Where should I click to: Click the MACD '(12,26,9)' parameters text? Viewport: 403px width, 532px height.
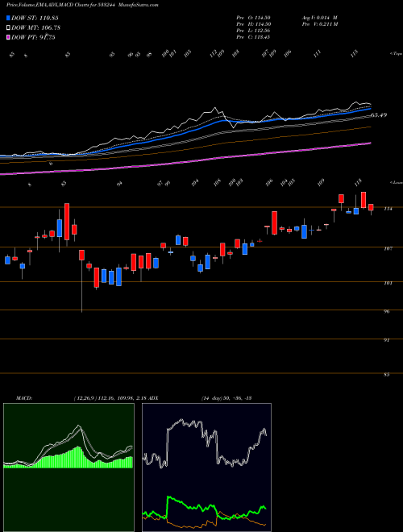85,398
